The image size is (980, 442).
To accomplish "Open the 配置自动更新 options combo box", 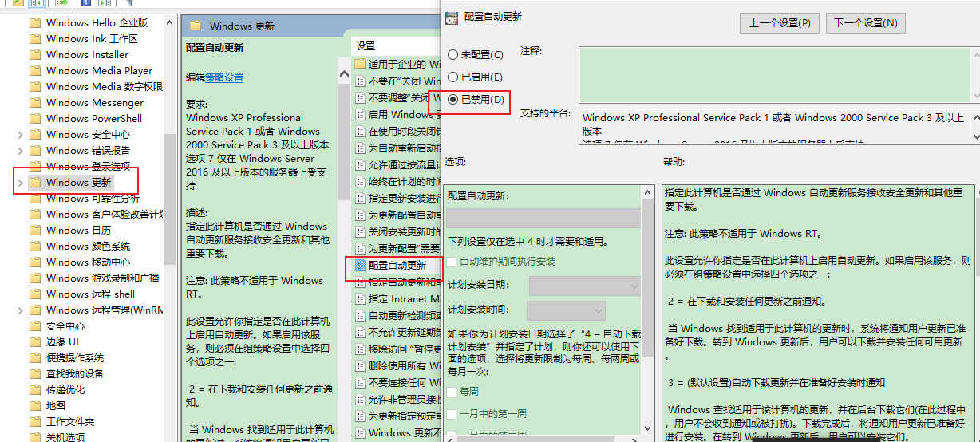I will pos(543,219).
